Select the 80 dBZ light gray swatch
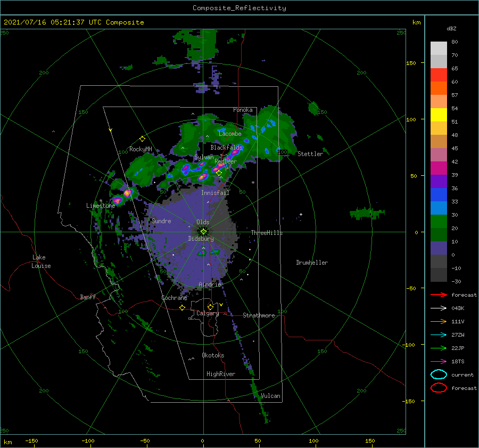479x448 pixels. coord(439,48)
